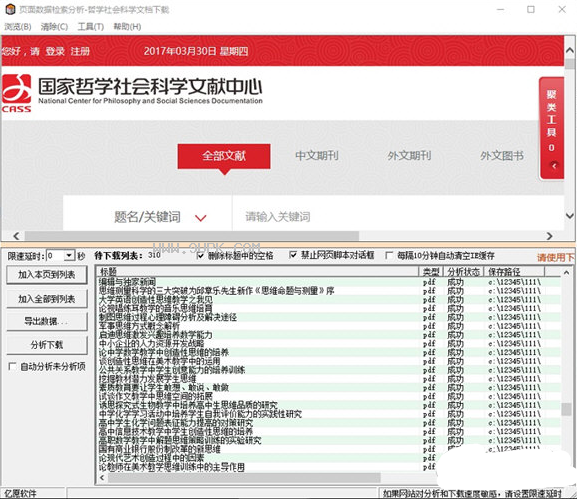
Task: Select the row 高中学生化学问题表征能力提高的对策研究
Action: click(x=329, y=423)
